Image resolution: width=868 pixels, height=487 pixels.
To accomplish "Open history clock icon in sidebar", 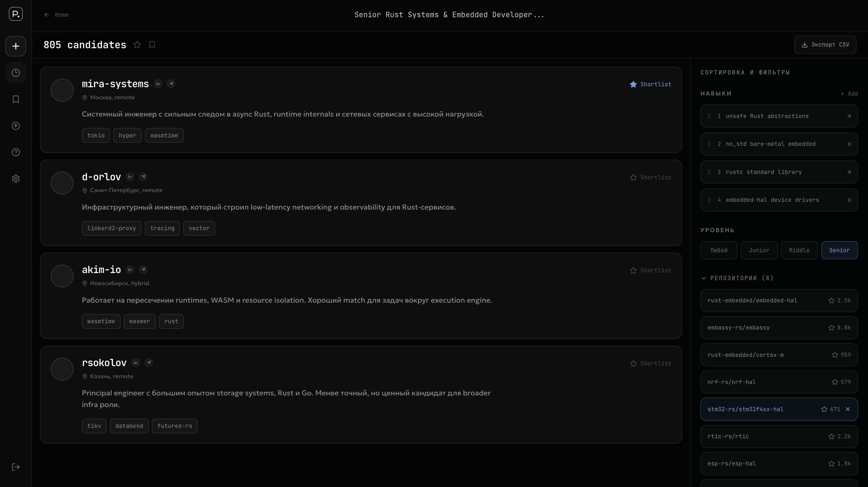I will pyautogui.click(x=15, y=73).
